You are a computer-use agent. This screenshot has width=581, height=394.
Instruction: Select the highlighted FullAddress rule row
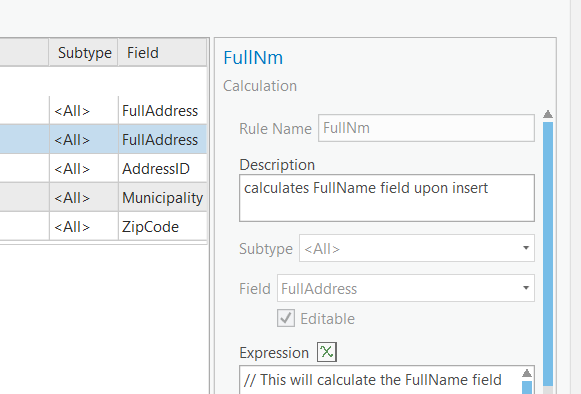103,139
